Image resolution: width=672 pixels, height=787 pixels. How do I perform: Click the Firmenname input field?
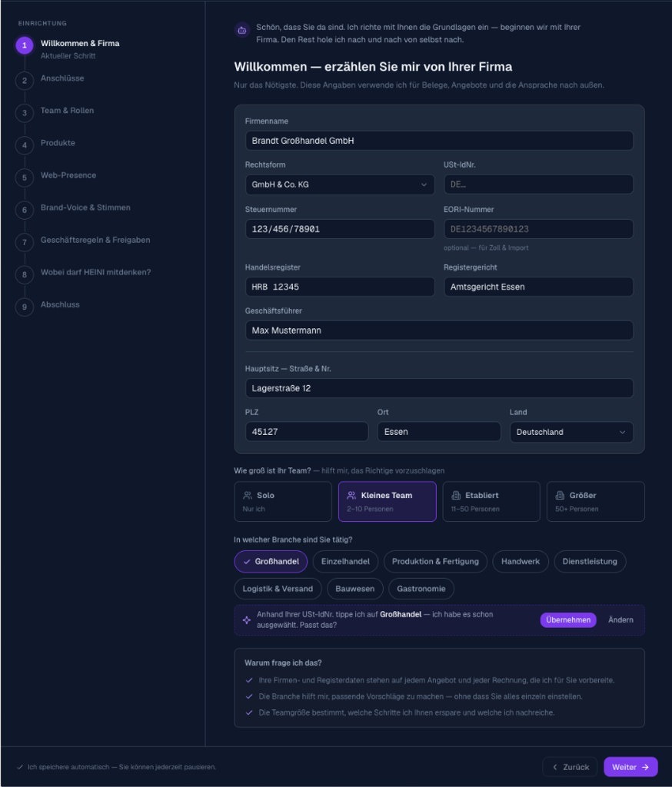[x=440, y=141]
